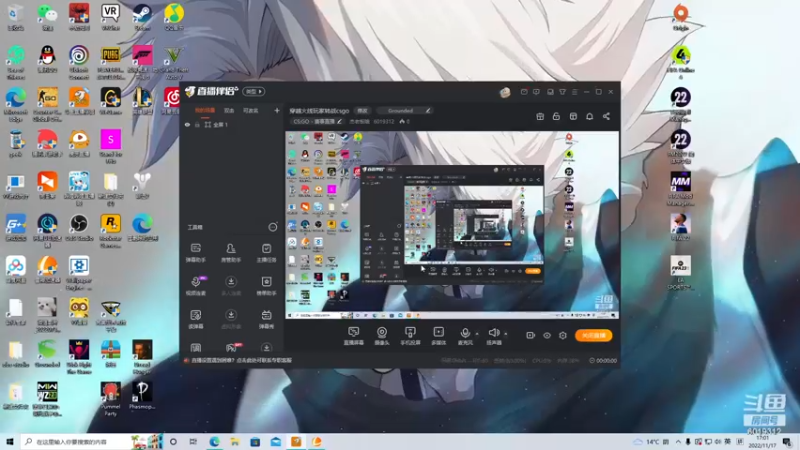Open the calendar-box icon beside the bell

point(573,116)
